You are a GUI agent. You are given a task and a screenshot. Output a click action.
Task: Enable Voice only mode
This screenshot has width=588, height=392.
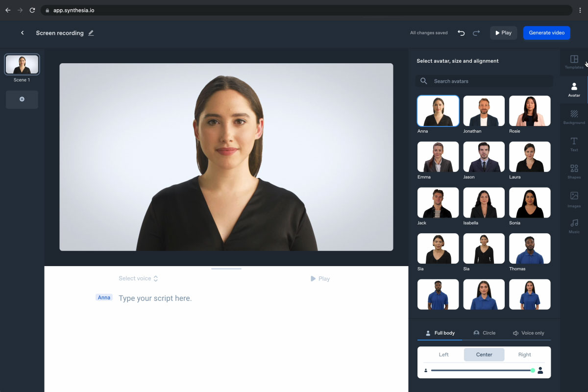[x=528, y=333]
